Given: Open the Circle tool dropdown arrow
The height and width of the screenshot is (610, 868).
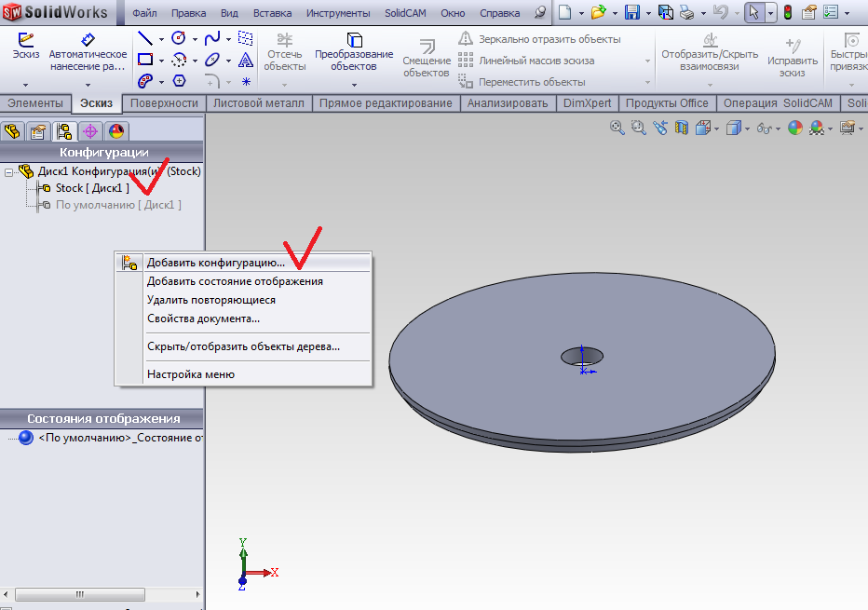Looking at the screenshot, I should click(x=195, y=39).
